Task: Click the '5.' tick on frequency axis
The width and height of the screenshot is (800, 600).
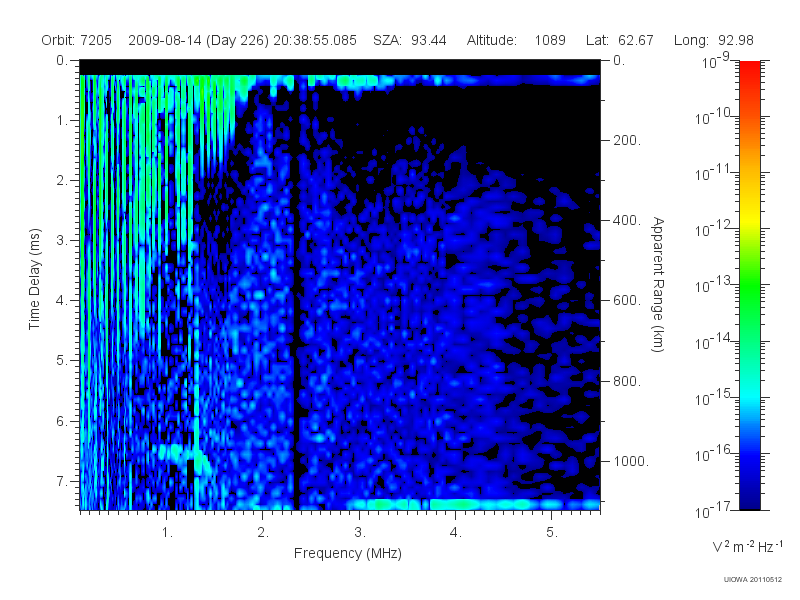Action: click(x=552, y=533)
